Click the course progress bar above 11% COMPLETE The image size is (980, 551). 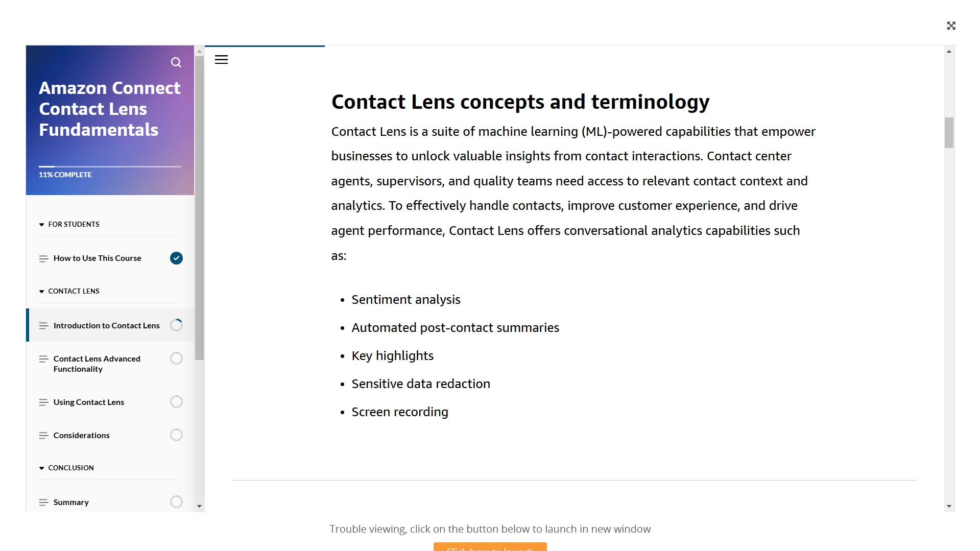click(110, 166)
